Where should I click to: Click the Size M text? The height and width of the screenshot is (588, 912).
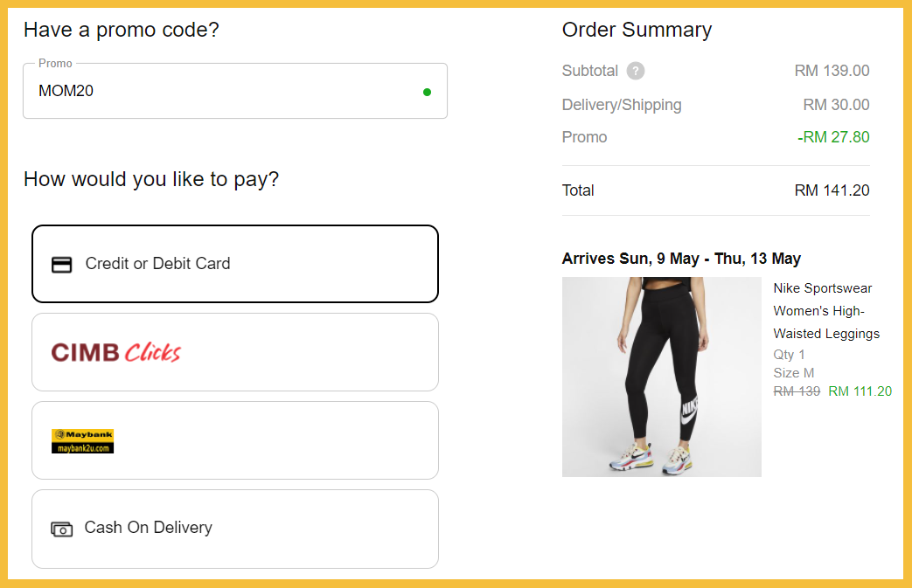[793, 373]
